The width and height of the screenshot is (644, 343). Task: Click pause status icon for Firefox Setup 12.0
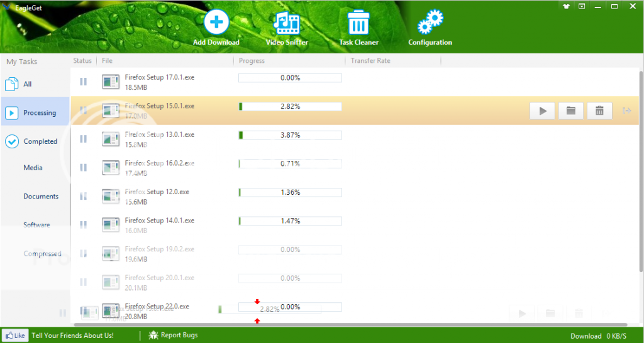(84, 196)
